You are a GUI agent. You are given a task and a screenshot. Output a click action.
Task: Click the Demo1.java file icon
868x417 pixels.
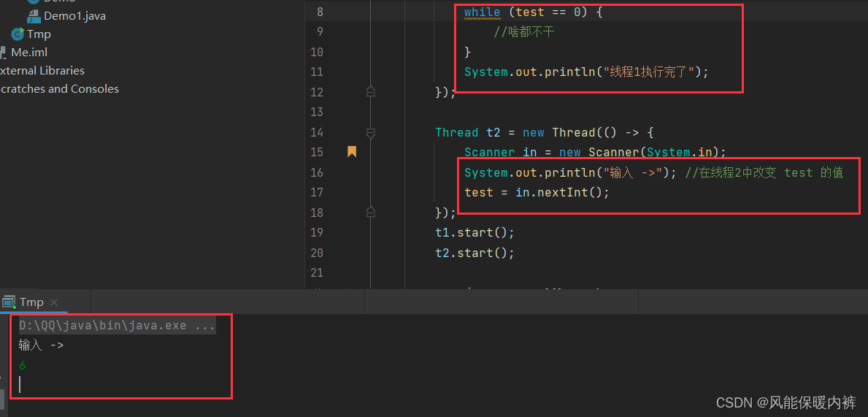[x=34, y=16]
